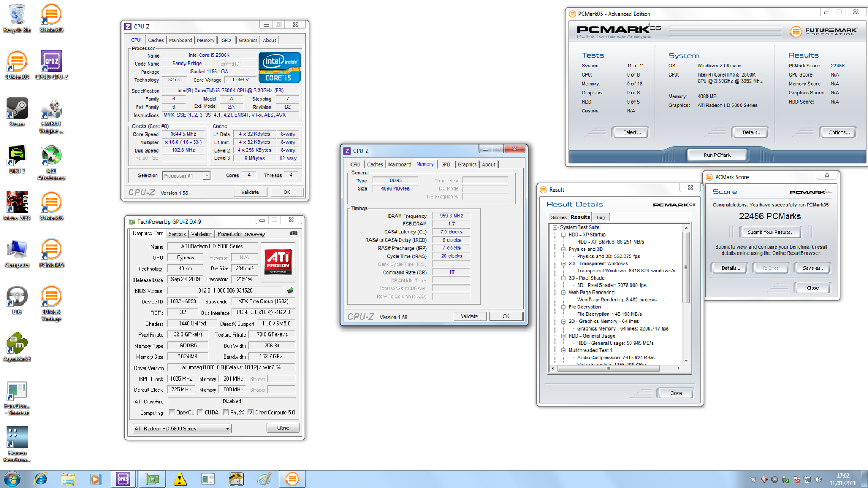The height and width of the screenshot is (488, 868).
Task: Switch to Mainboard tab in the CPU tab window
Action: pos(180,40)
